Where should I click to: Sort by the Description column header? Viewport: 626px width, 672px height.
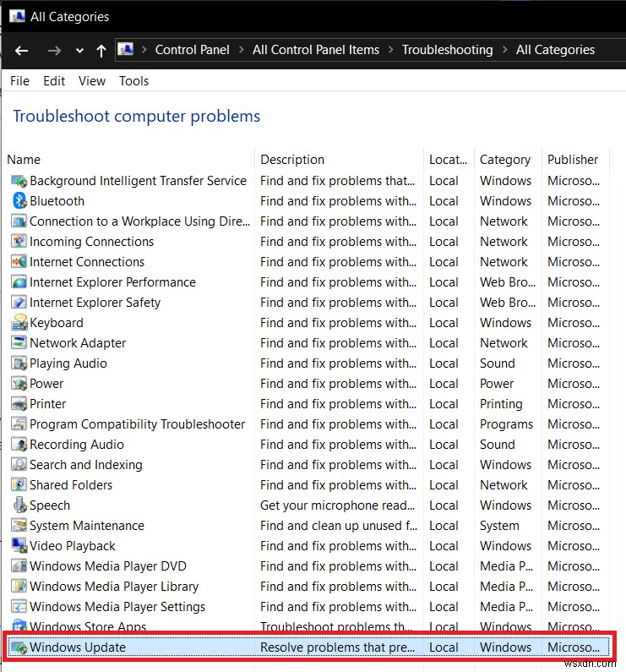pyautogui.click(x=292, y=160)
